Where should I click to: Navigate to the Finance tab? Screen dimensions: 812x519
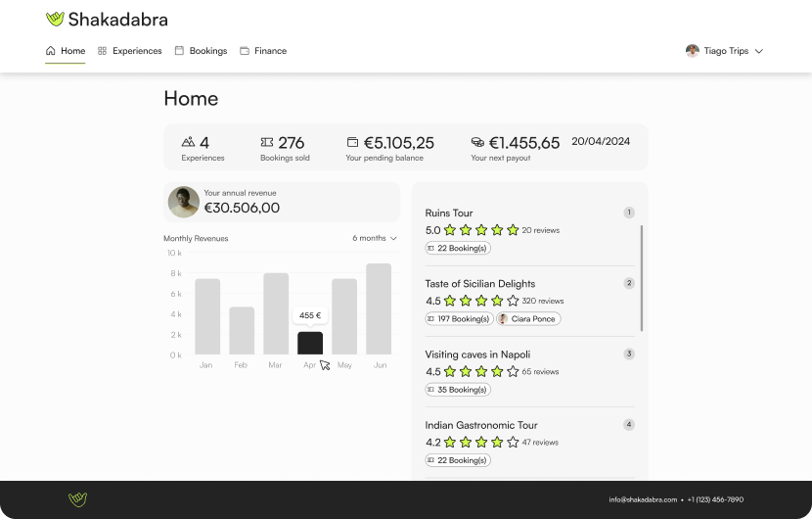pyautogui.click(x=263, y=51)
